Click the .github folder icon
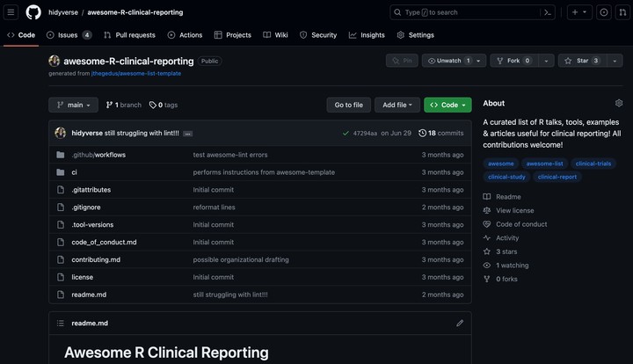Screen dimensions: 633x364 point(61,155)
